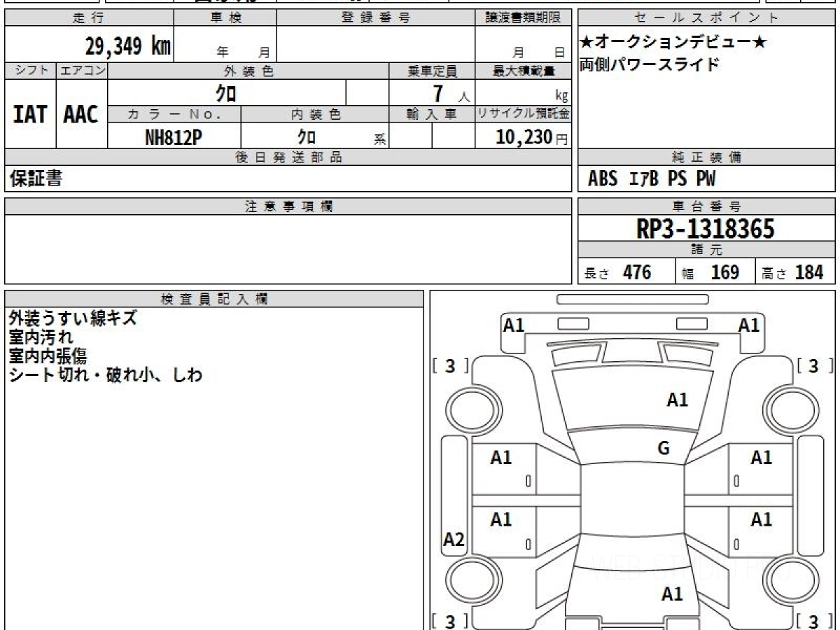Select the 外装うすい線キズ note
The image size is (840, 630).
click(x=73, y=318)
